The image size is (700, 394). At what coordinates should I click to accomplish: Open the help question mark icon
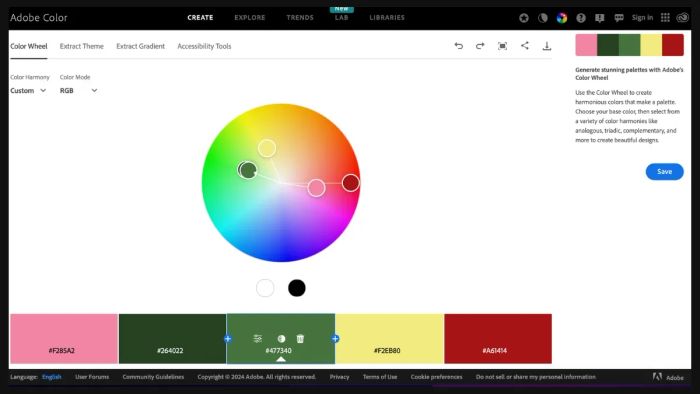(581, 18)
